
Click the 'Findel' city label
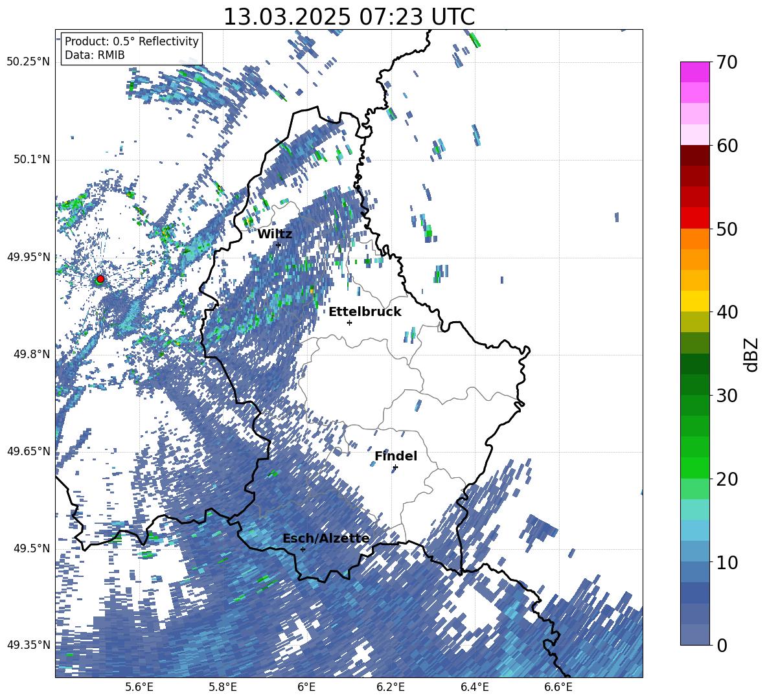[x=396, y=456]
